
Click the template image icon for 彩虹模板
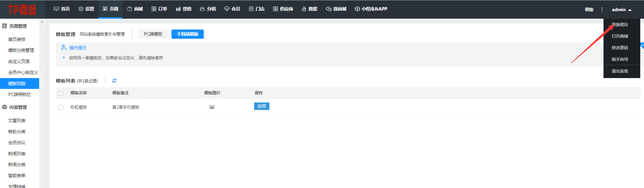212,107
